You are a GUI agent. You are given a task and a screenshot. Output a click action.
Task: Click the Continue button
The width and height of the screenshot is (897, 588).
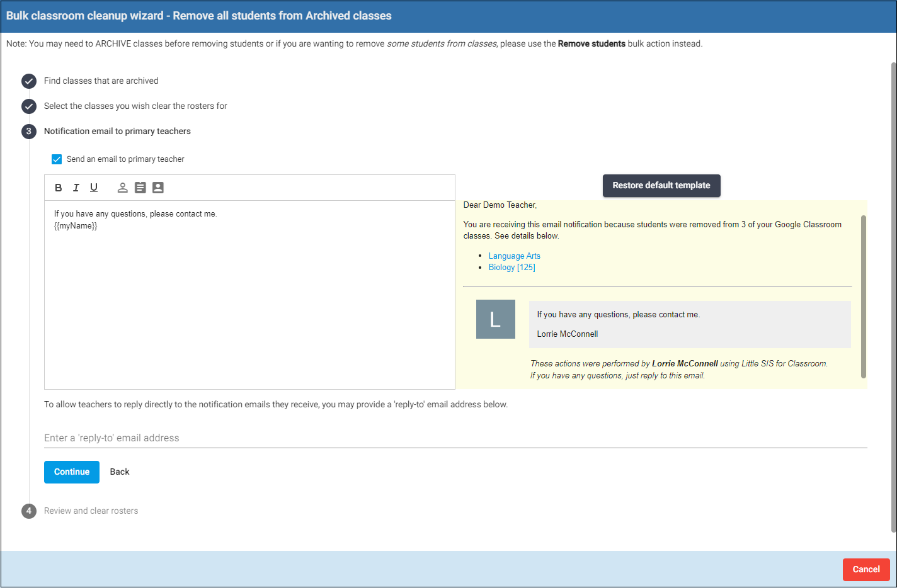point(71,471)
